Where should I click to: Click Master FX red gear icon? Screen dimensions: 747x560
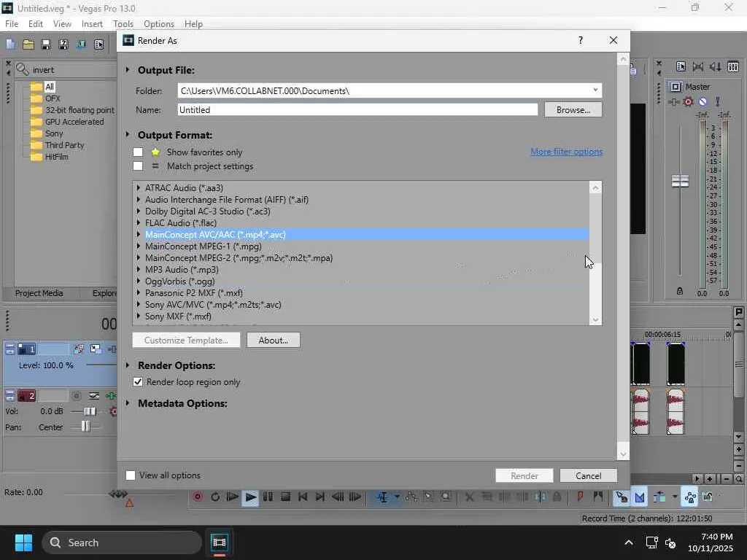coord(688,101)
